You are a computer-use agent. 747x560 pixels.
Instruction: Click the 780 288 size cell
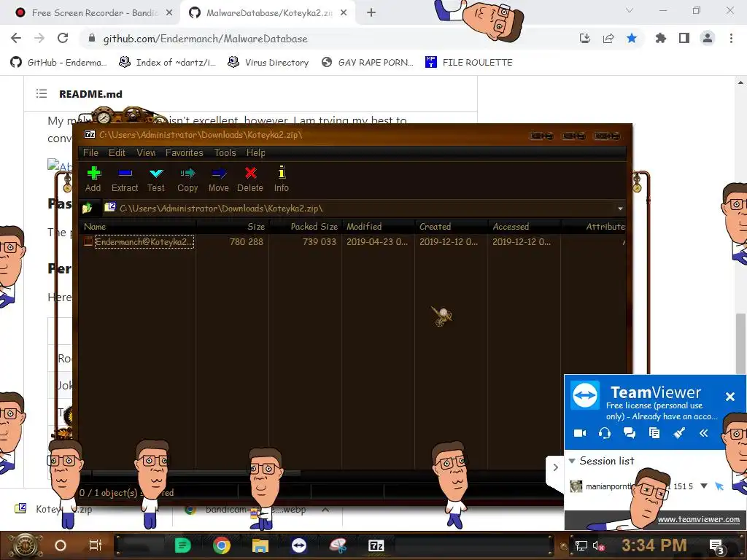pos(247,242)
